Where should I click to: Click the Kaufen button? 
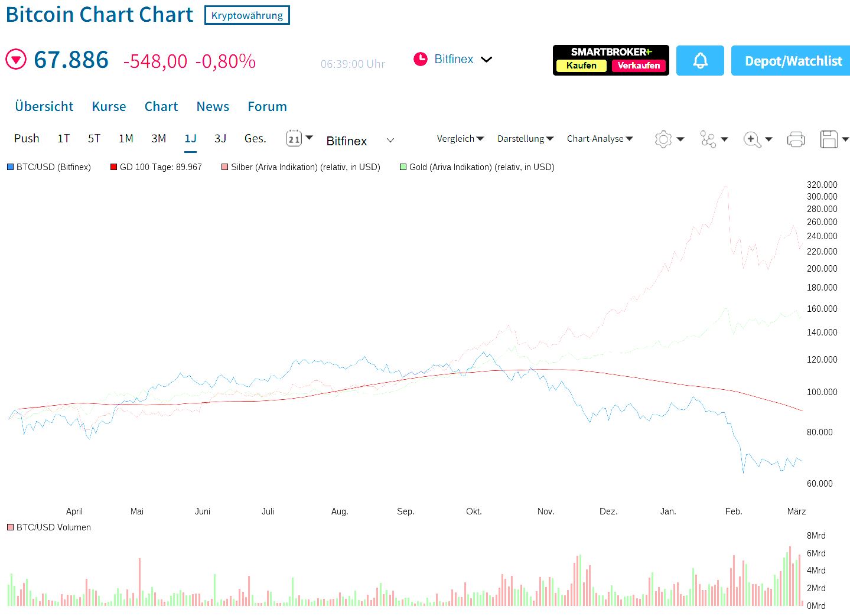(x=581, y=66)
